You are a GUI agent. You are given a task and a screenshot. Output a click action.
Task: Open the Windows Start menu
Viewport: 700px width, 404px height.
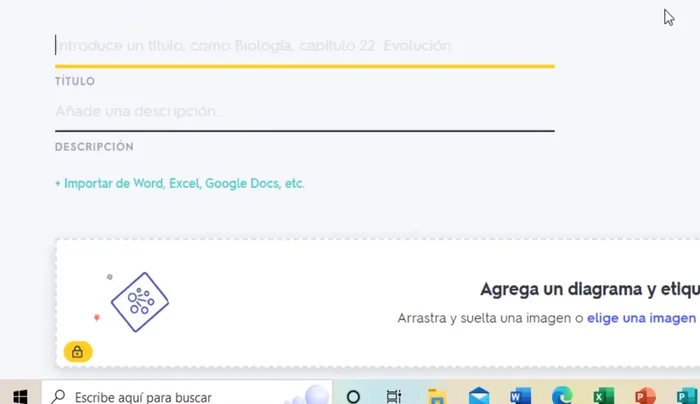[21, 396]
